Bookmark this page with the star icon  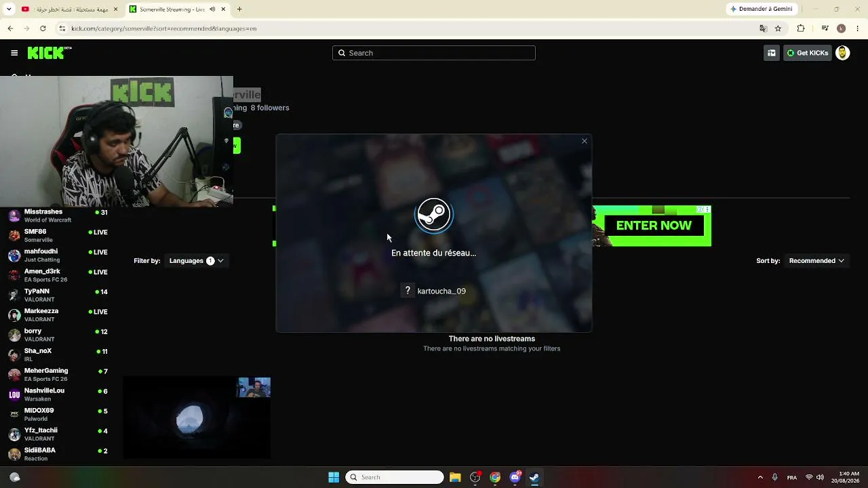pyautogui.click(x=778, y=28)
